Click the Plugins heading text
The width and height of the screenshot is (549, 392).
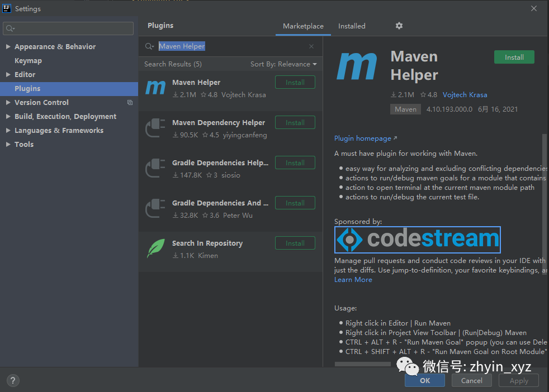(x=160, y=26)
